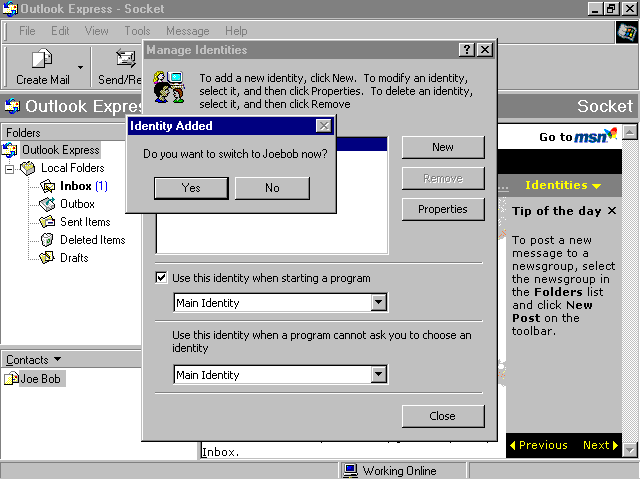
Task: Open the Identities dropdown in right pane
Action: (563, 185)
